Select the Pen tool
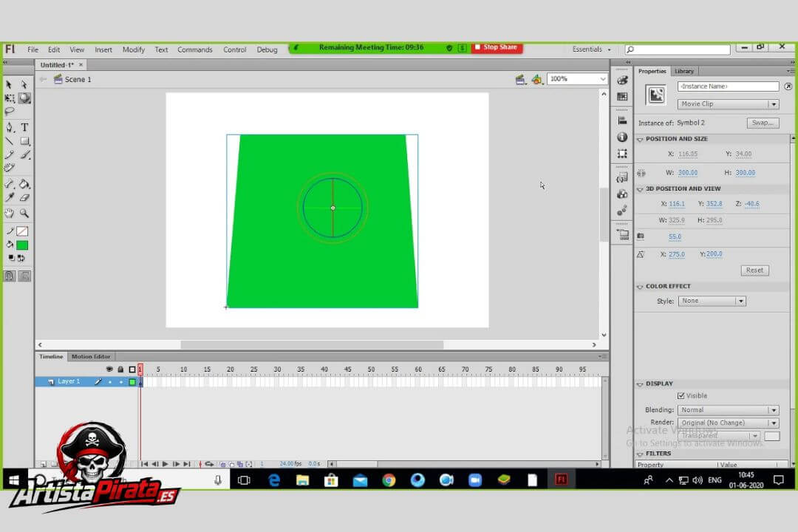This screenshot has width=798, height=532. click(x=9, y=127)
